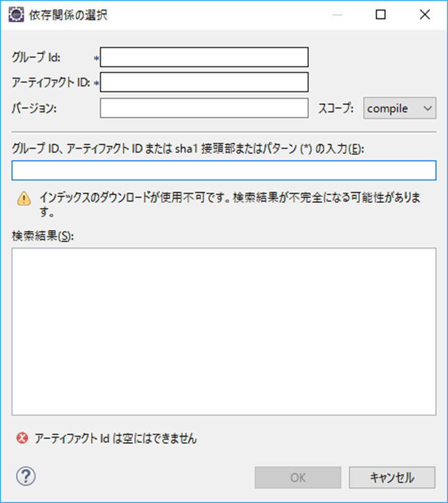This screenshot has width=448, height=503.
Task: Click into the グループ Id input field
Action: coord(203,57)
